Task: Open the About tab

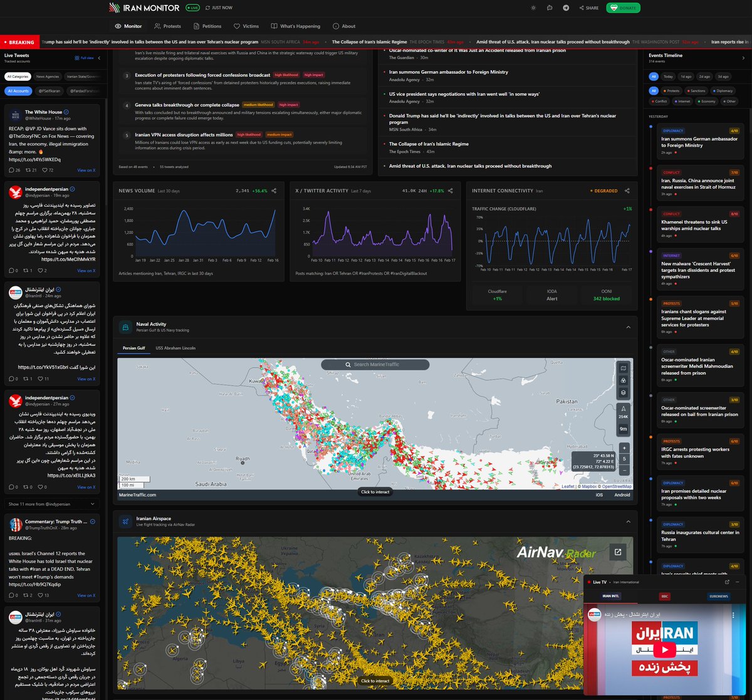Action: coord(344,26)
